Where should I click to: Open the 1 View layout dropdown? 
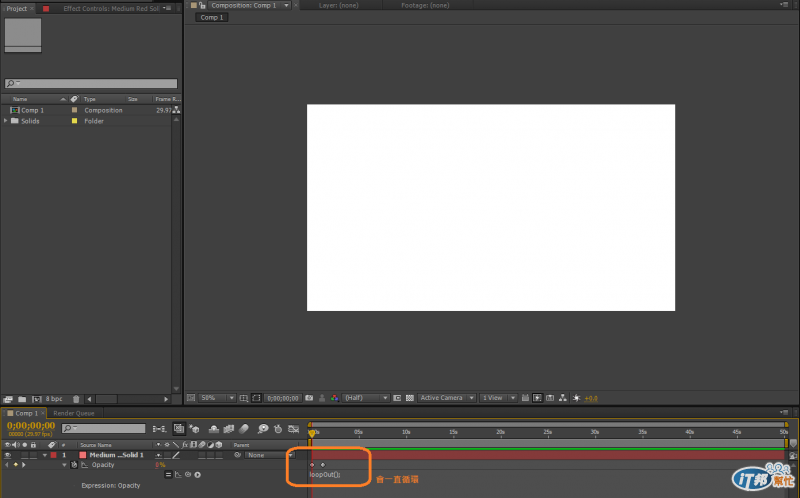[x=498, y=398]
